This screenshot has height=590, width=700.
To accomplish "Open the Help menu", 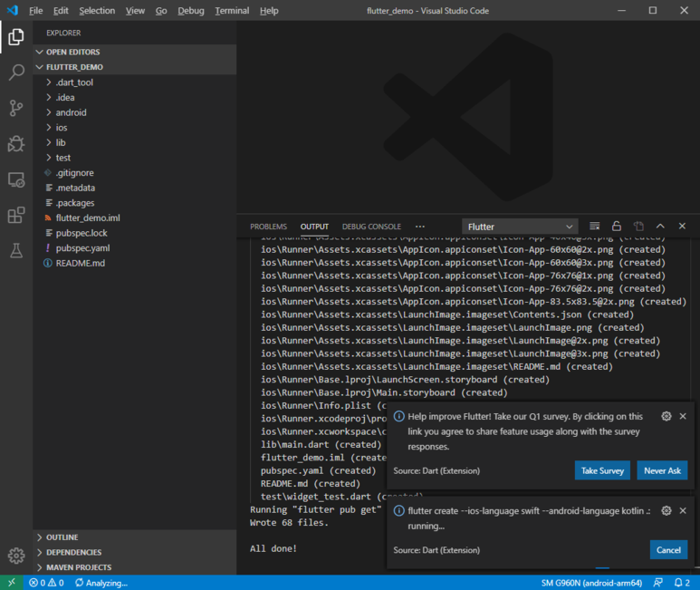I will coord(269,11).
